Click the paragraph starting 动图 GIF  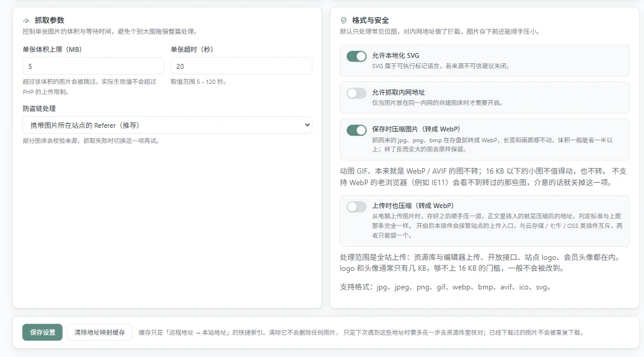pyautogui.click(x=483, y=177)
